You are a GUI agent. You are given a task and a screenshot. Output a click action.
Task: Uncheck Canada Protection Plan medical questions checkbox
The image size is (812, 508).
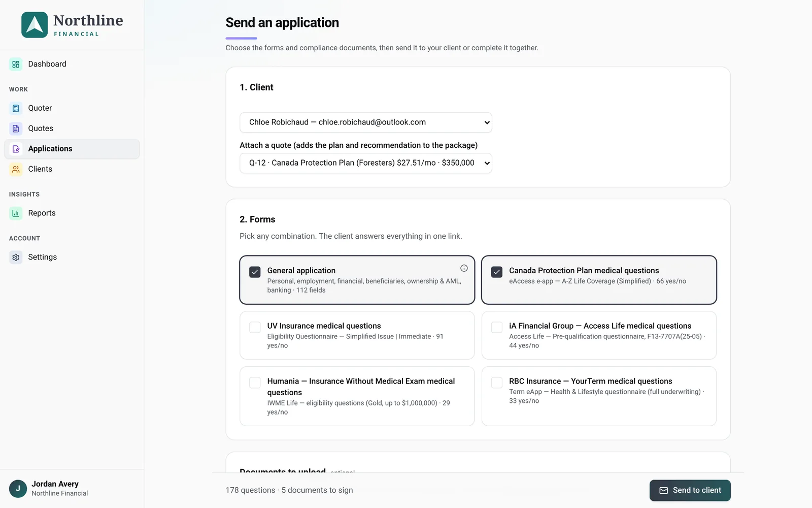497,272
